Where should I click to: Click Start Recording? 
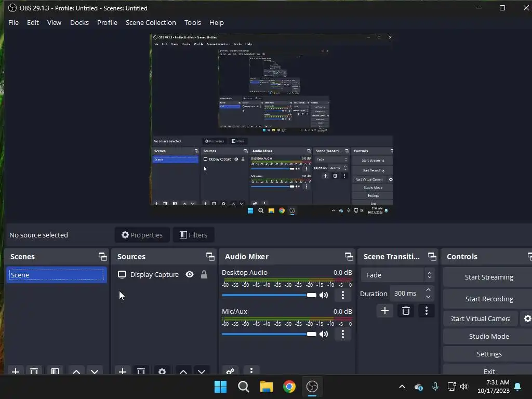click(488, 299)
